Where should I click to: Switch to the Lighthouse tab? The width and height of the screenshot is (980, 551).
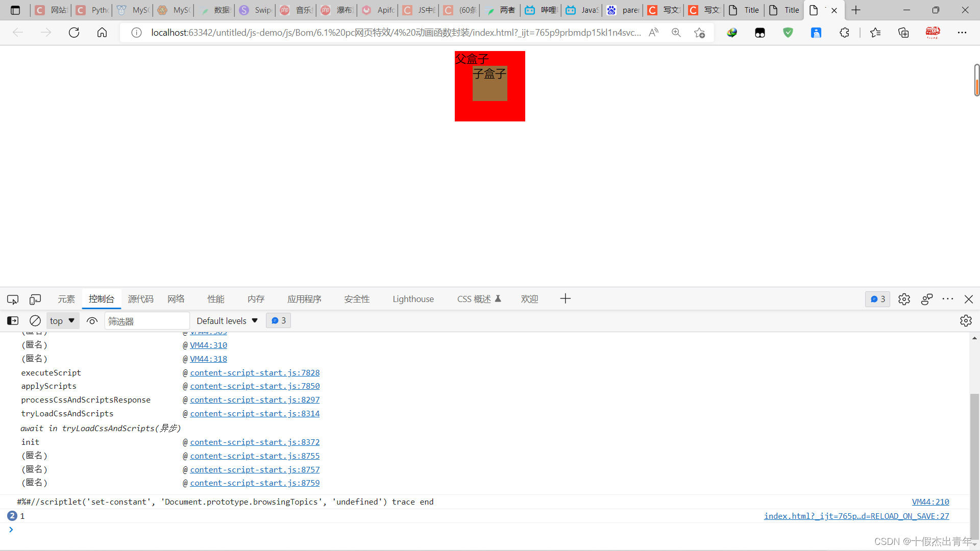pos(413,299)
